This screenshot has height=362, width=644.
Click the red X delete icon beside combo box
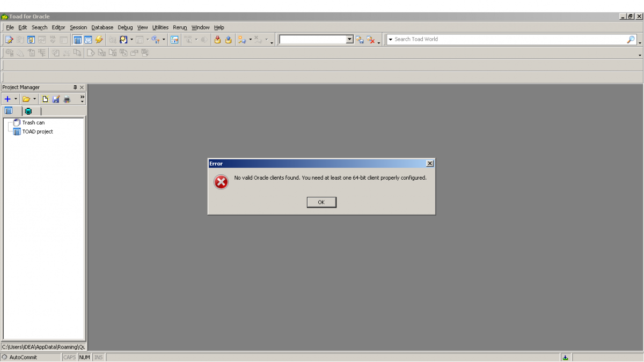[371, 40]
